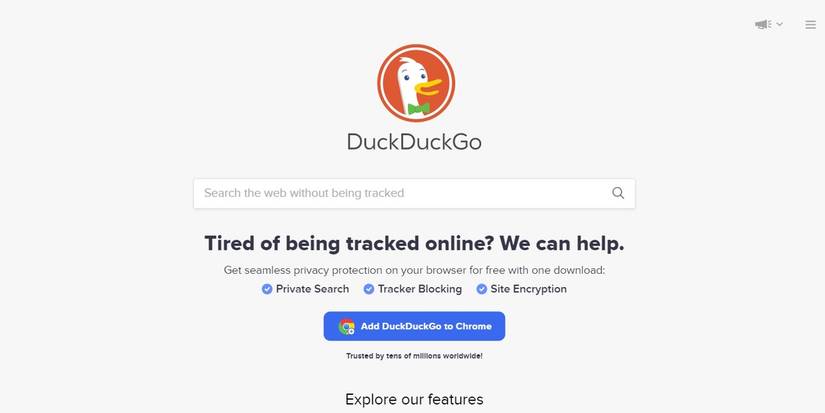This screenshot has height=413, width=825.
Task: Click the Chrome icon inside the button
Action: tap(346, 327)
